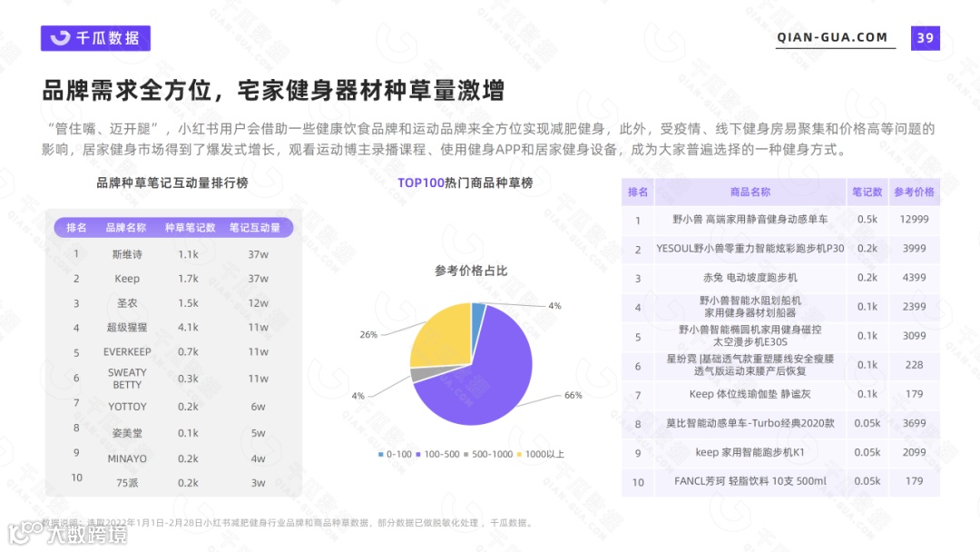The image size is (980, 552).
Task: Select the YESOUL野小兽 跑步机P30 product
Action: pos(750,248)
